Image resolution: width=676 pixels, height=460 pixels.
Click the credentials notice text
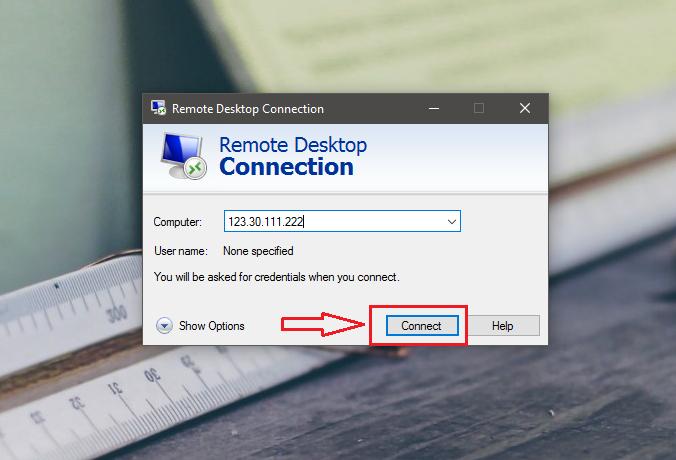point(277,277)
